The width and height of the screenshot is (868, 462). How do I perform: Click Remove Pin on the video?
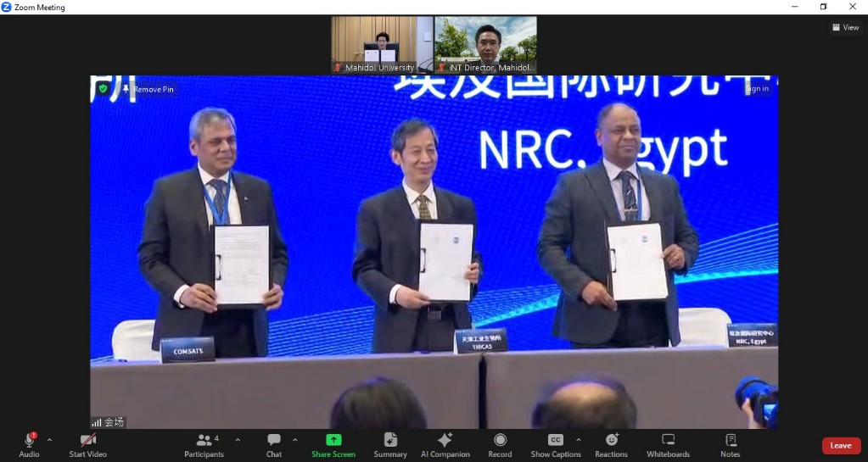point(149,89)
